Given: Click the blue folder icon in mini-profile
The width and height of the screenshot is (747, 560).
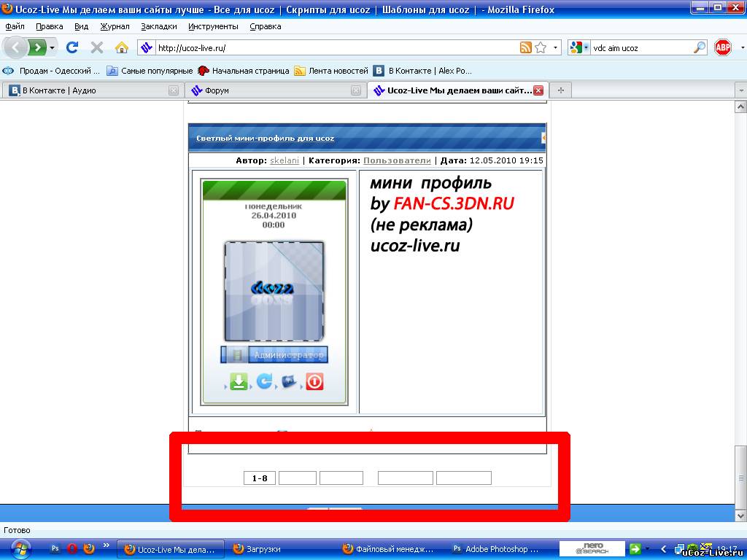Looking at the screenshot, I should (289, 381).
